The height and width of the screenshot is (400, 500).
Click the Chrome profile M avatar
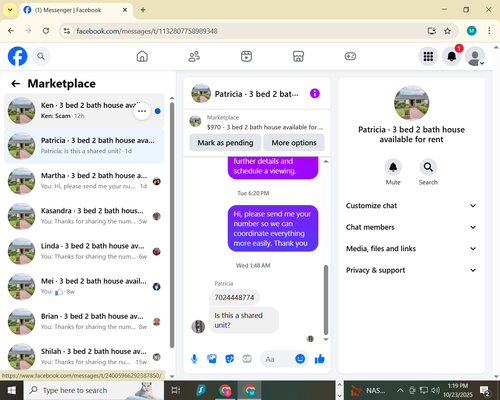[471, 31]
